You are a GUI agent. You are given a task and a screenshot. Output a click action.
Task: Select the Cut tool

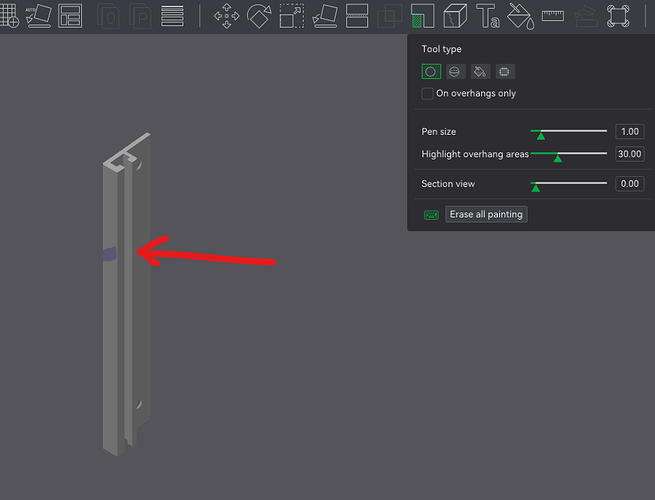click(357, 16)
